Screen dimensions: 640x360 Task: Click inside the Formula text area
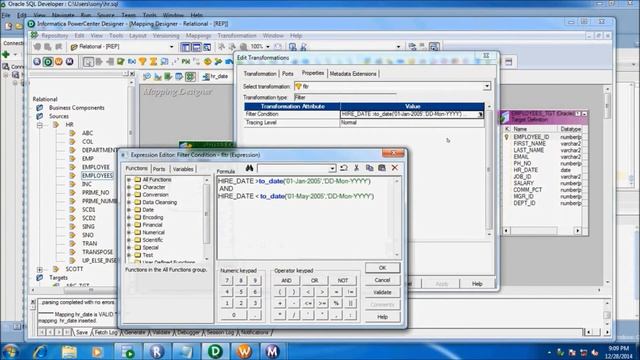click(305, 218)
